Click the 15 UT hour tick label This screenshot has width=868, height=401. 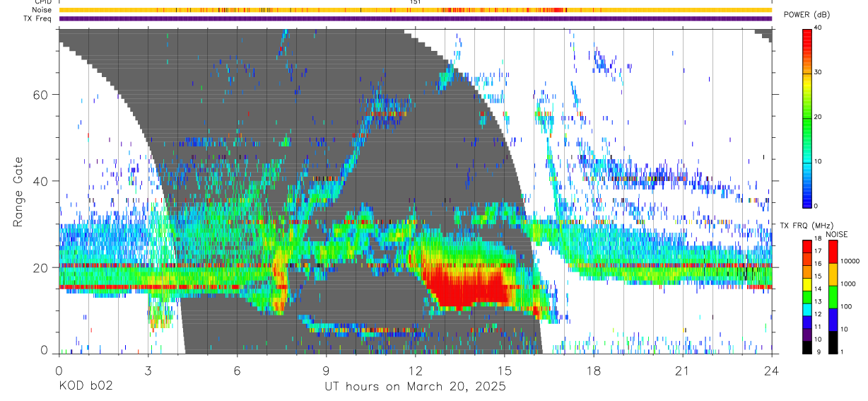(x=504, y=371)
